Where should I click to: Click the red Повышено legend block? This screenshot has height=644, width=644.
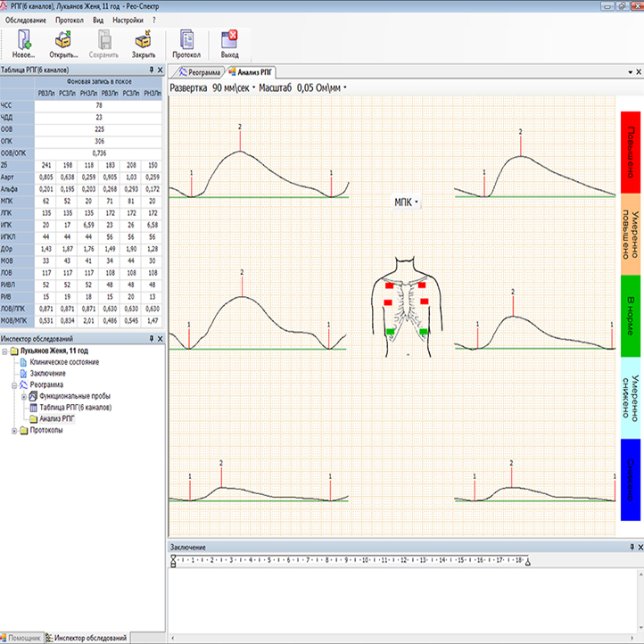point(630,153)
